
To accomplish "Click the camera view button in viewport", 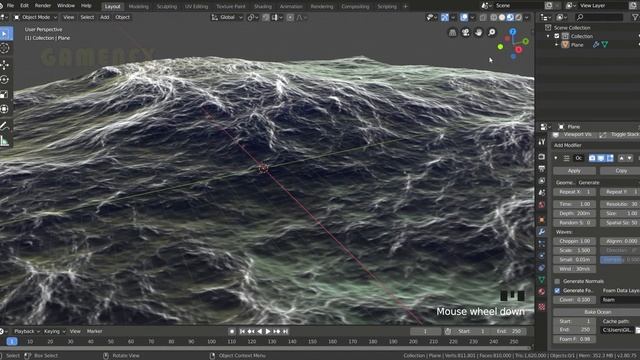I will [x=465, y=32].
